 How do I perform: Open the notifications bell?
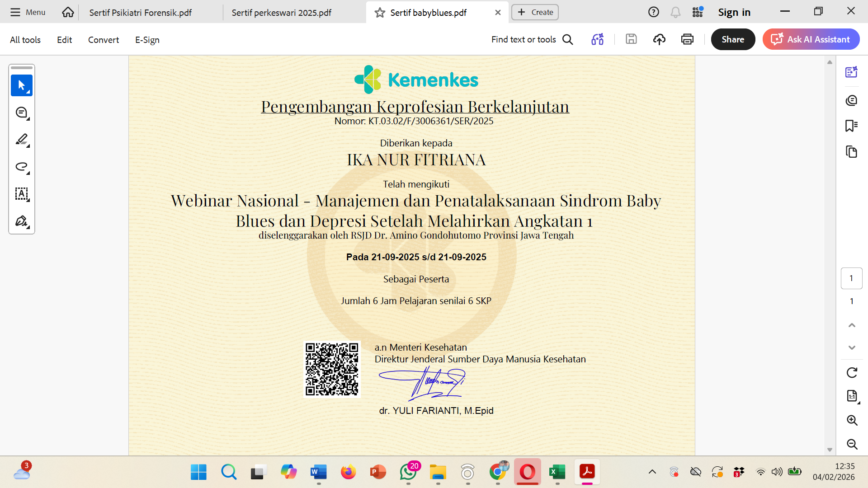tap(675, 12)
